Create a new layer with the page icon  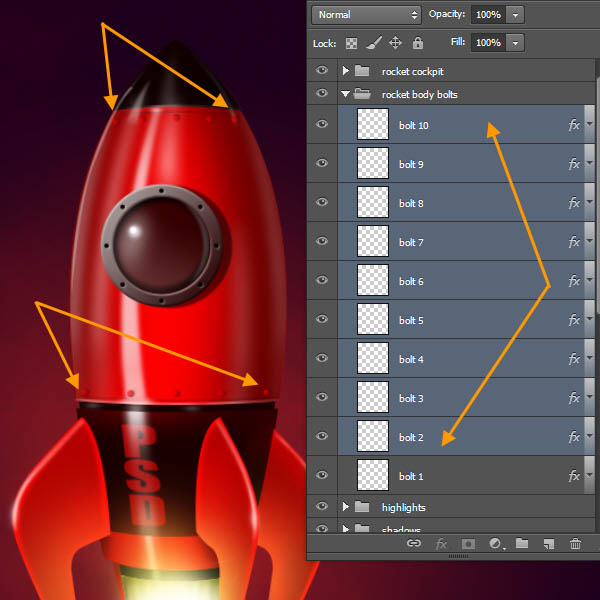click(548, 544)
